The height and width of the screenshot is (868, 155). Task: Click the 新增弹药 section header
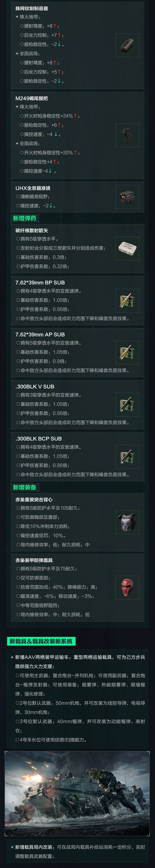coord(25,218)
